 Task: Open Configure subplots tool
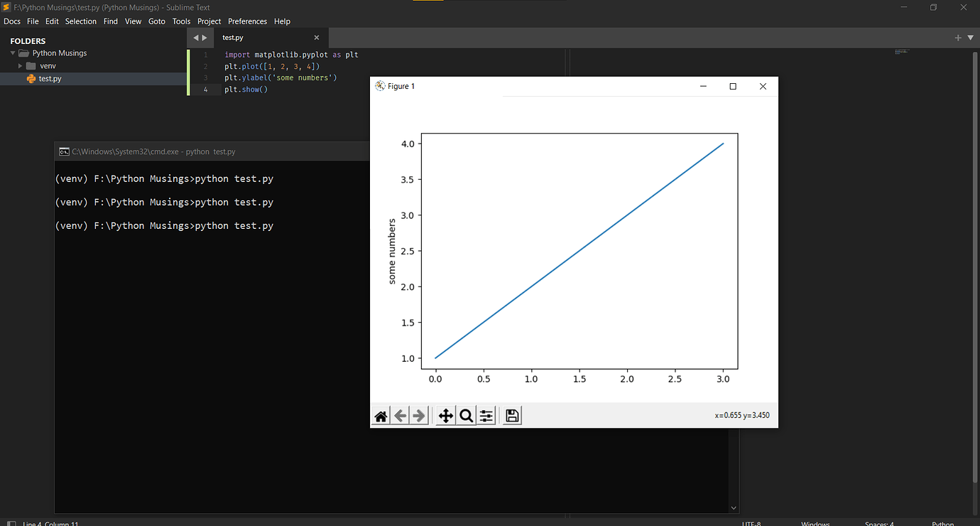click(486, 416)
